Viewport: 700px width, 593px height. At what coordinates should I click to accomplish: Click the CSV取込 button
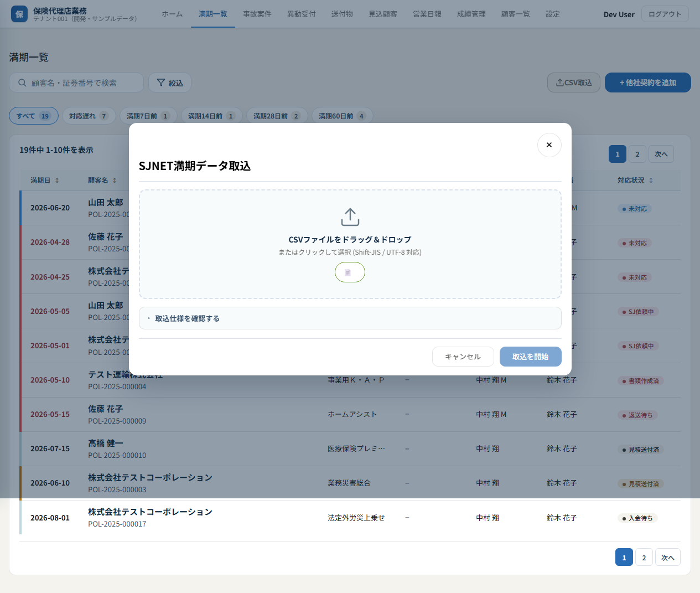tap(574, 82)
